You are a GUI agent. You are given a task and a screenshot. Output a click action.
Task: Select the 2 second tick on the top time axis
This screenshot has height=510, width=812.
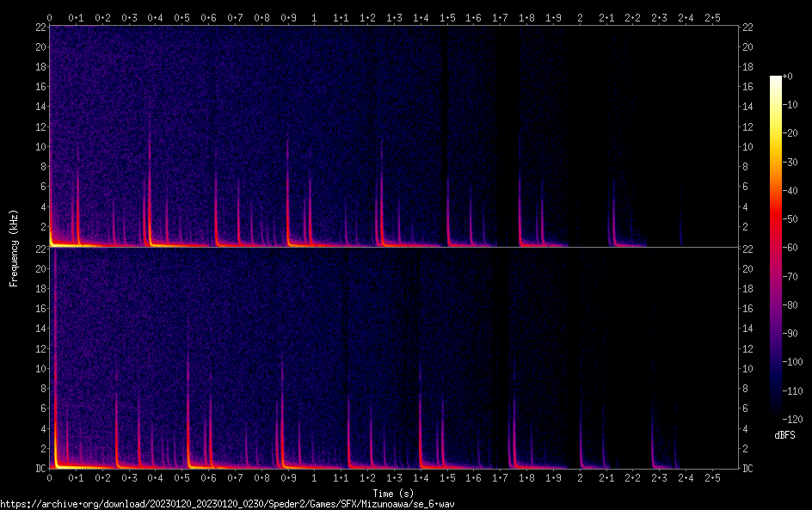pos(580,18)
